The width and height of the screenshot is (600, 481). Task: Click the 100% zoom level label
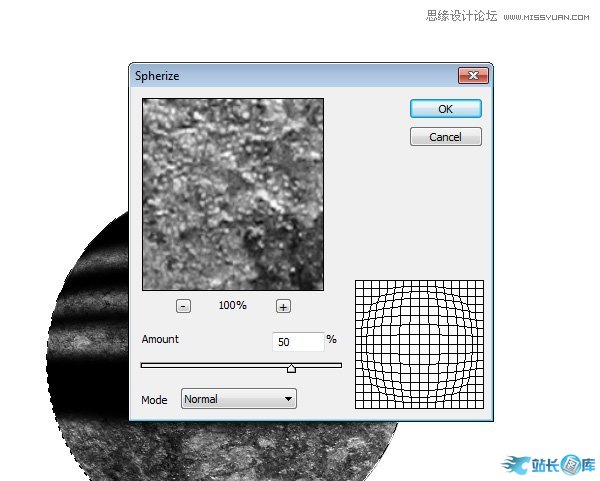[x=233, y=306]
